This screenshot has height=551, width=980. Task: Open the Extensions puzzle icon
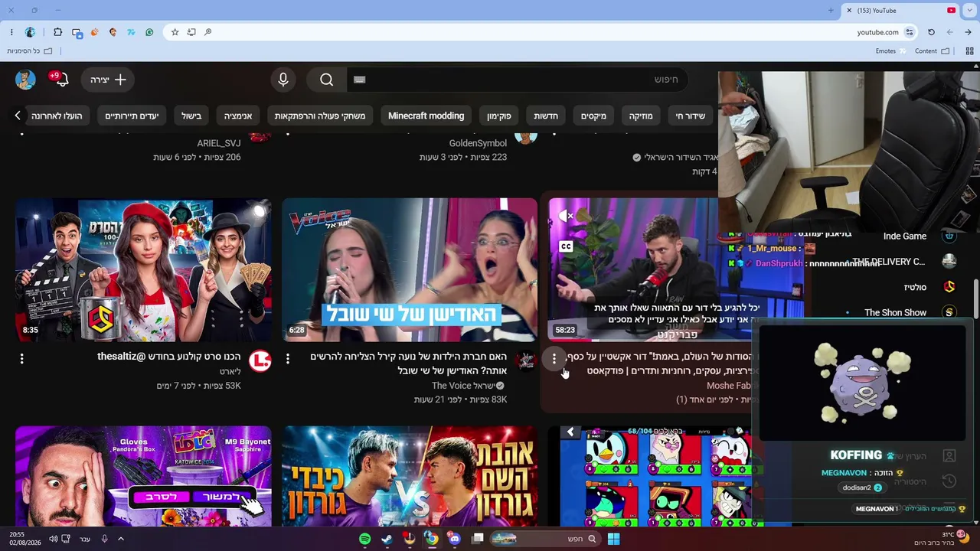(x=57, y=32)
